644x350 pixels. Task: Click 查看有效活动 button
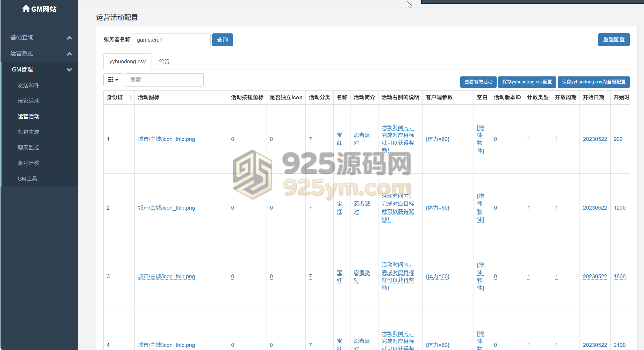pos(478,82)
